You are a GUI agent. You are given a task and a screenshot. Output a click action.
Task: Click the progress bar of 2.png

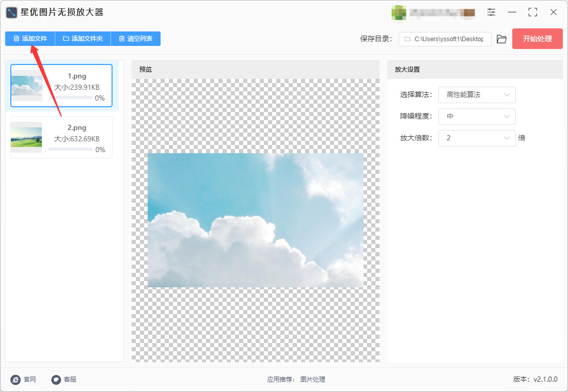pyautogui.click(x=70, y=149)
